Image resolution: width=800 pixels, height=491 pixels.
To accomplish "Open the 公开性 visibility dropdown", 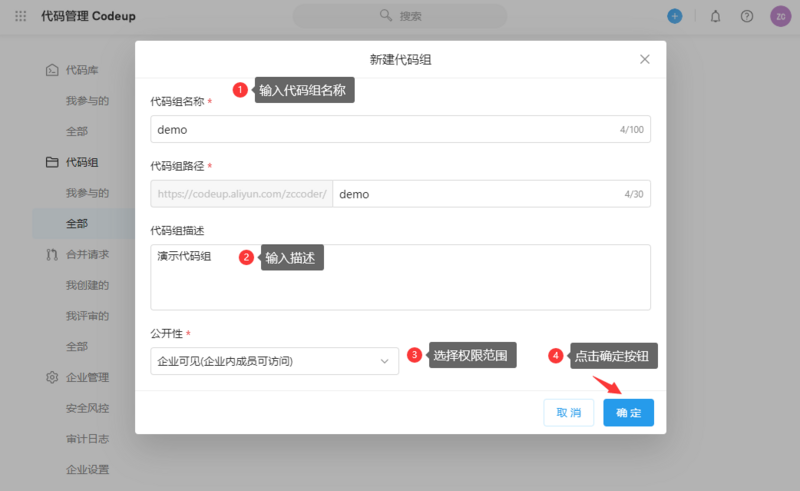I will coord(274,361).
